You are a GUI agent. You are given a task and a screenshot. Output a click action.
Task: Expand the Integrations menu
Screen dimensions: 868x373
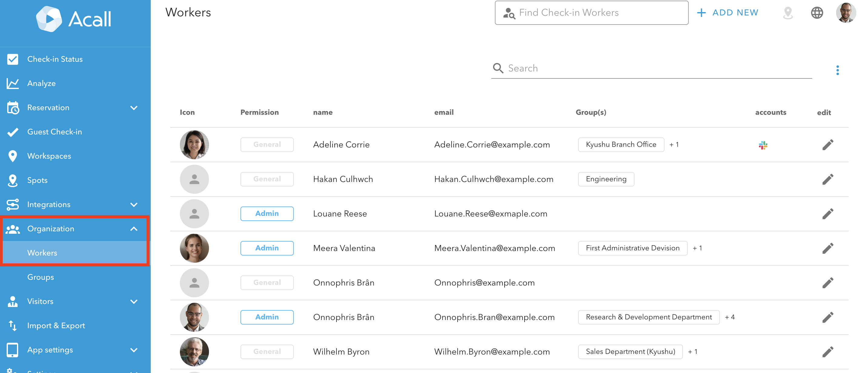click(x=134, y=205)
